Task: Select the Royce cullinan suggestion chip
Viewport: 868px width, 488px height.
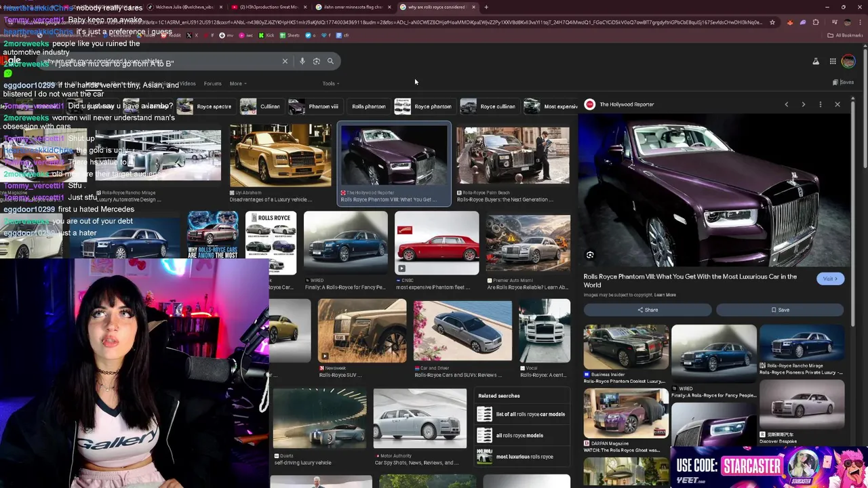Action: (x=488, y=106)
